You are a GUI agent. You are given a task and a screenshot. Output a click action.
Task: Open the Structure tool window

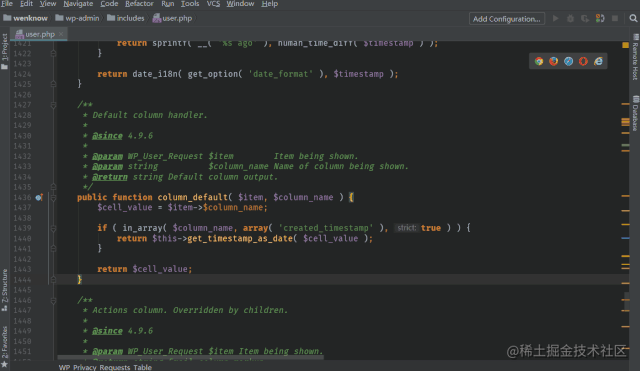pos(4,290)
